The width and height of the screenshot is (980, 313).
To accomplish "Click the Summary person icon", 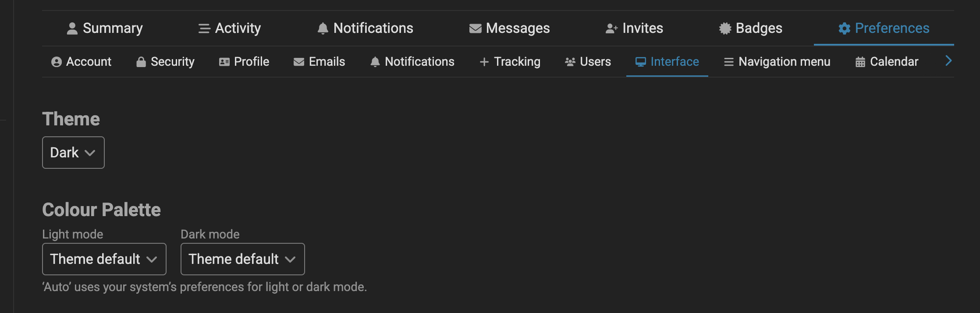I will tap(72, 28).
